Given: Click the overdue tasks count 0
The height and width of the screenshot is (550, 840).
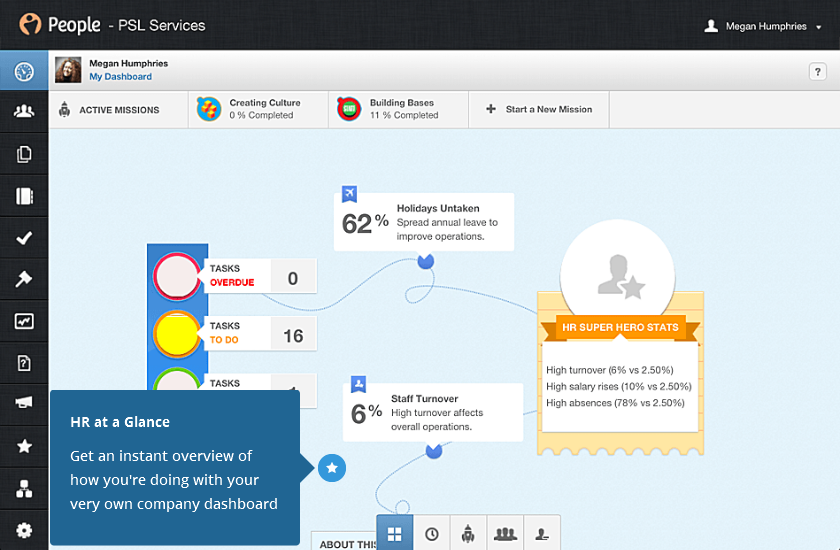Looking at the screenshot, I should tap(293, 278).
